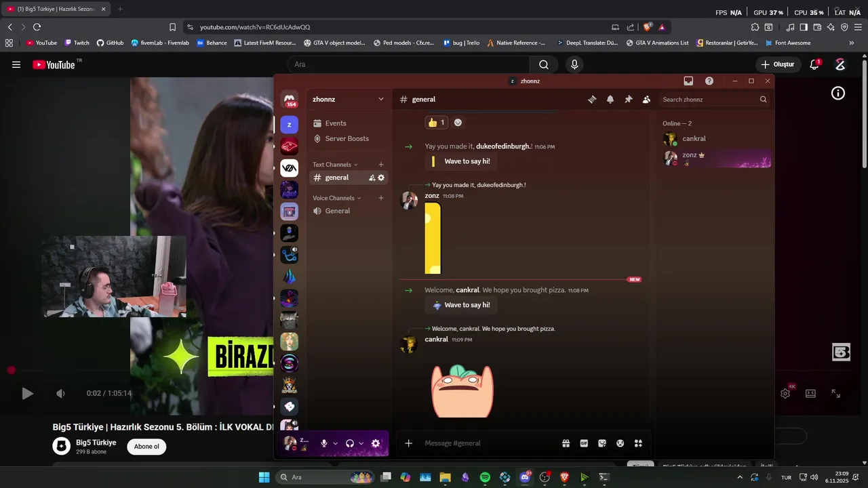Click YouTube search magnifier button
Image resolution: width=868 pixels, height=488 pixels.
tap(544, 64)
